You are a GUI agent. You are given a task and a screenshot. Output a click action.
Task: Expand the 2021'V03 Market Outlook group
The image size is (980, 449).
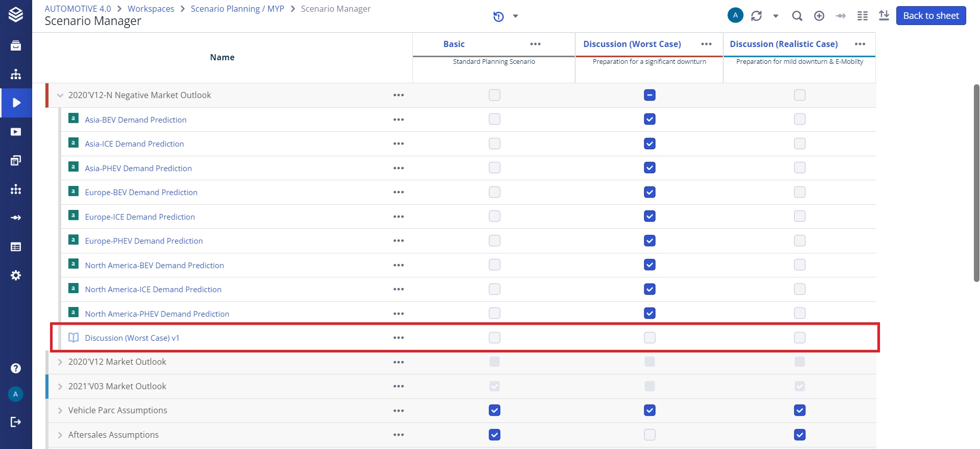pyautogui.click(x=60, y=387)
